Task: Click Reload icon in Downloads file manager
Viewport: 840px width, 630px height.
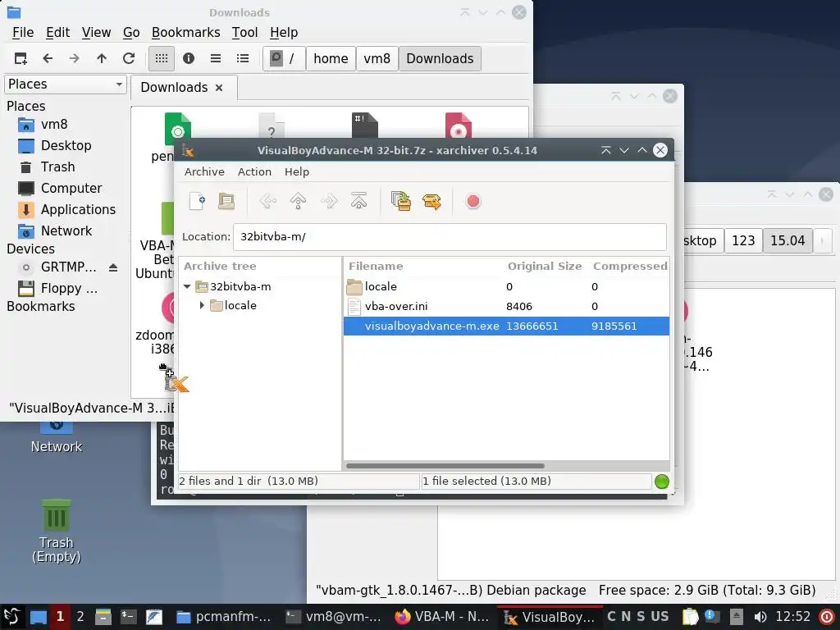Action: [x=129, y=58]
